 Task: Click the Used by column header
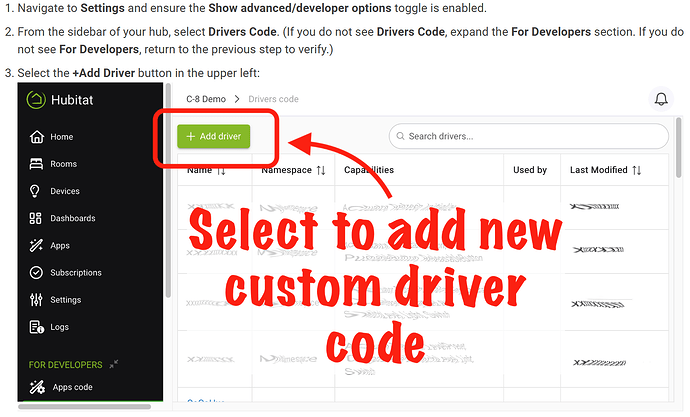click(530, 170)
